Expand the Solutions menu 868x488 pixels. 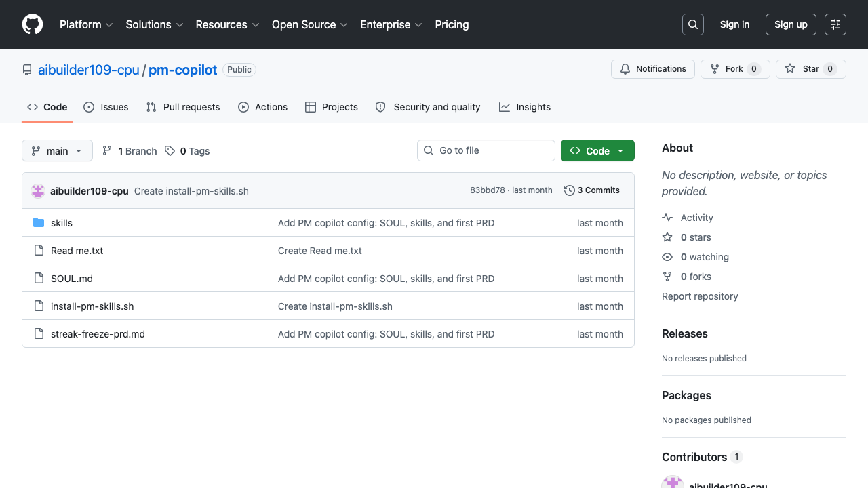tap(155, 24)
